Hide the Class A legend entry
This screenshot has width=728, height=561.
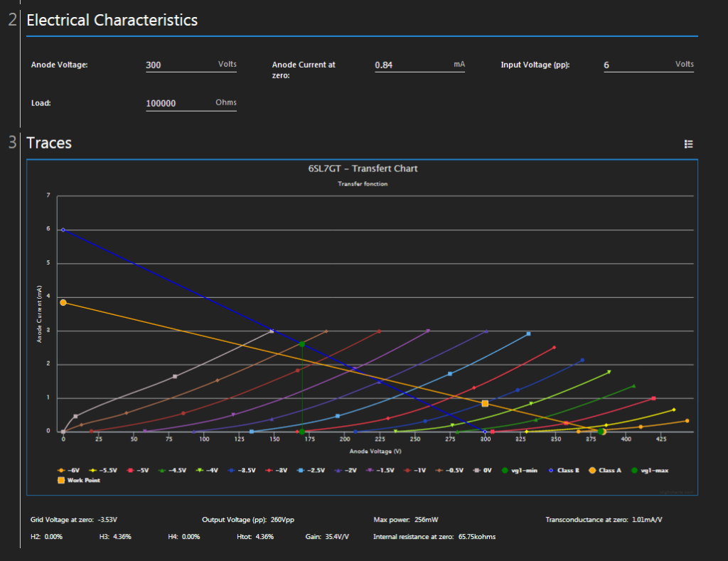click(x=605, y=471)
